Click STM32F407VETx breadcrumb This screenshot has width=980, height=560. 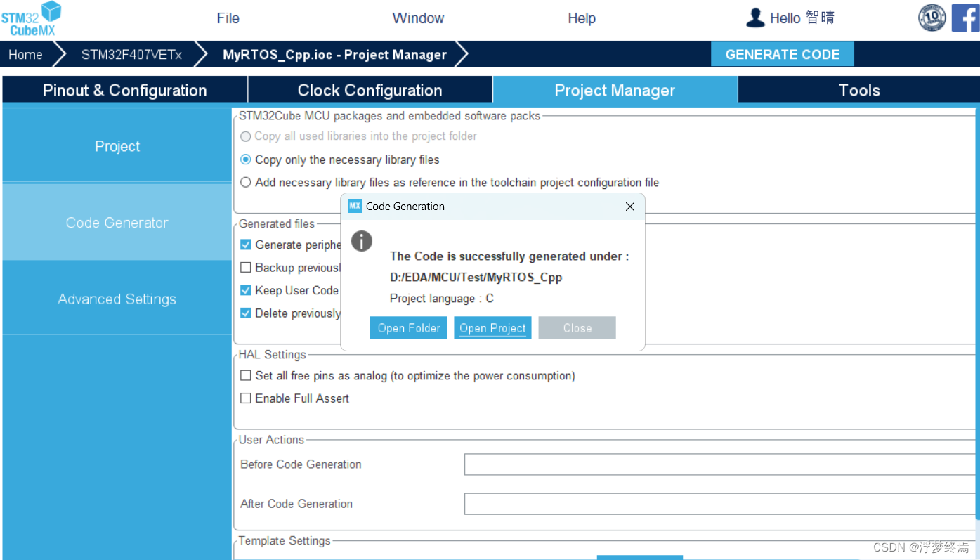click(x=131, y=55)
